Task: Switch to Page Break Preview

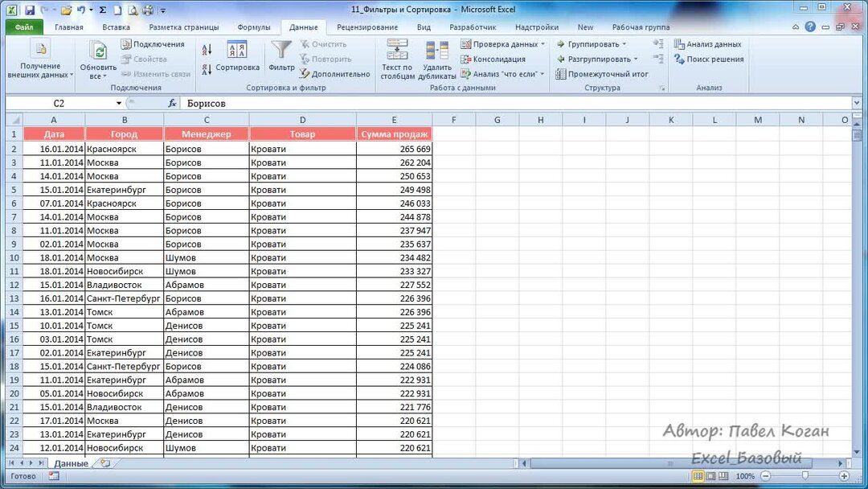Action: pos(723,475)
